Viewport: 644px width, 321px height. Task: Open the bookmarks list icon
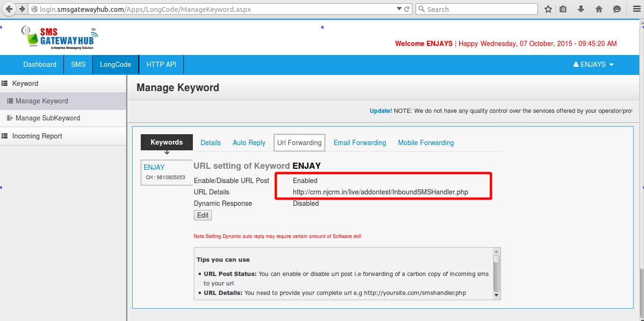(x=563, y=9)
